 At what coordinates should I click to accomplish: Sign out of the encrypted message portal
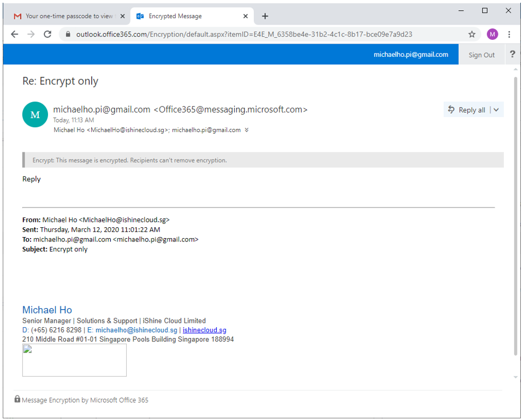pyautogui.click(x=482, y=55)
